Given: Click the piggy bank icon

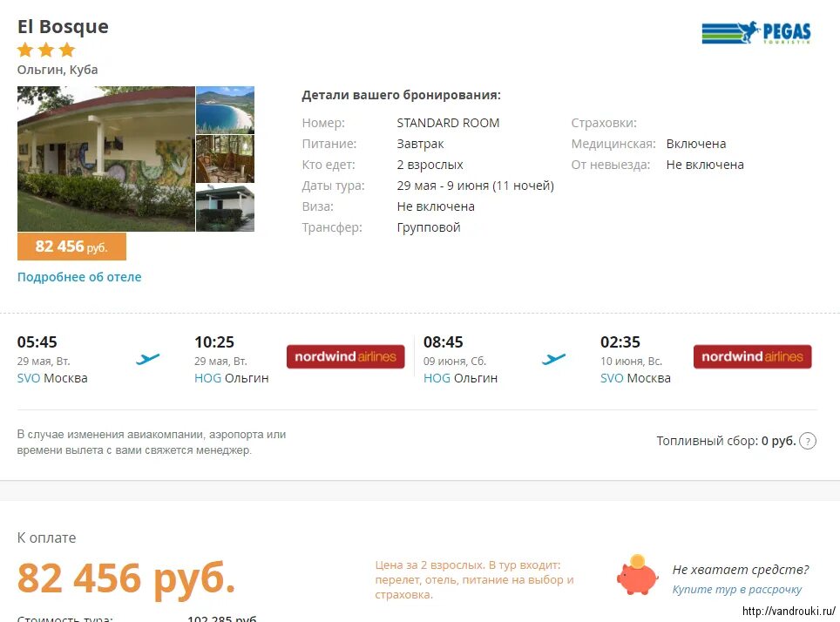Looking at the screenshot, I should 637,575.
